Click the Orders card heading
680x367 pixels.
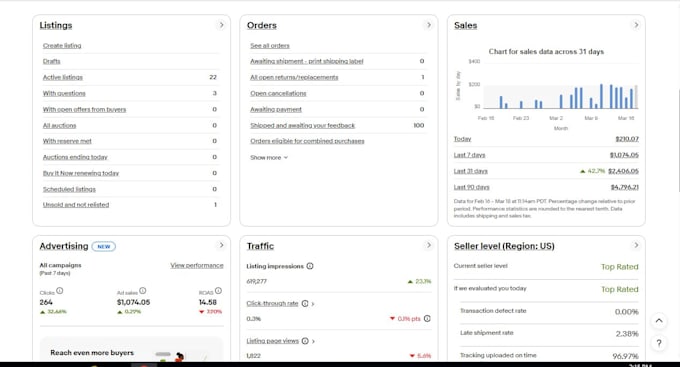[x=262, y=25]
